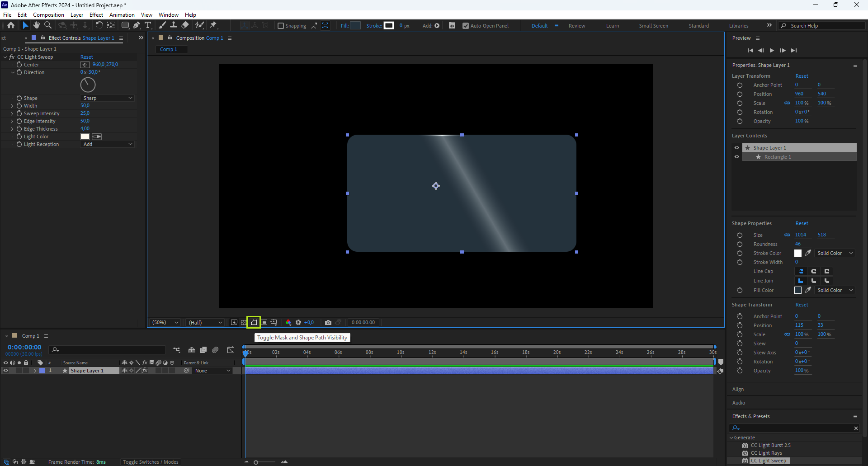868x466 pixels.
Task: Enable the Snapping checkbox
Action: pos(281,26)
